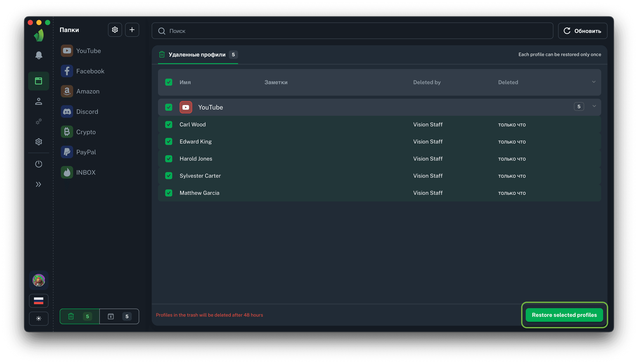Switch to the archive tab at bottom

(x=119, y=316)
